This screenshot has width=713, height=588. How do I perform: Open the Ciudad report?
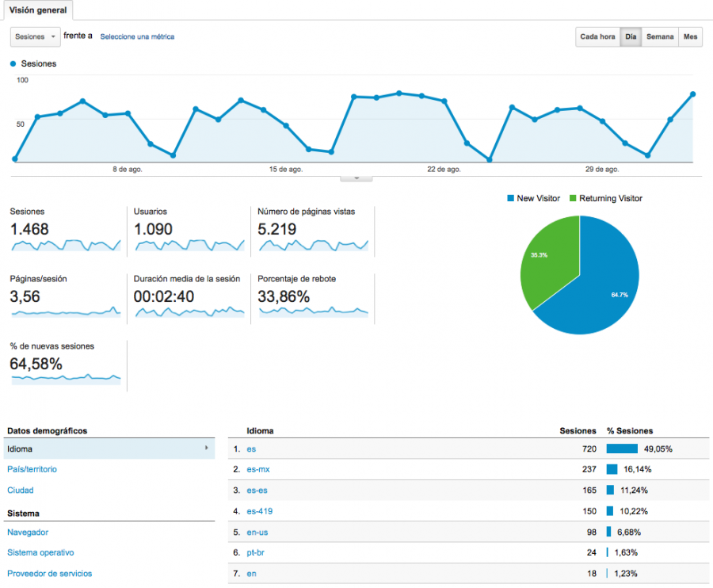(x=20, y=490)
